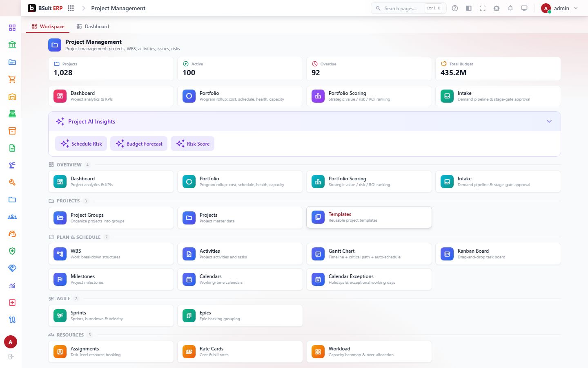Open the folder projects sidebar icon
588x368 pixels.
pyautogui.click(x=12, y=200)
